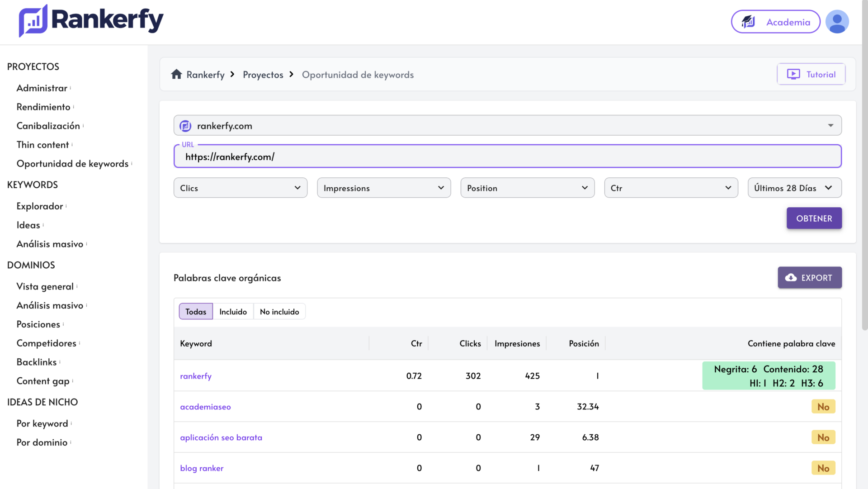The height and width of the screenshot is (489, 868).
Task: Click the page vertical scrollbar
Action: [x=864, y=181]
